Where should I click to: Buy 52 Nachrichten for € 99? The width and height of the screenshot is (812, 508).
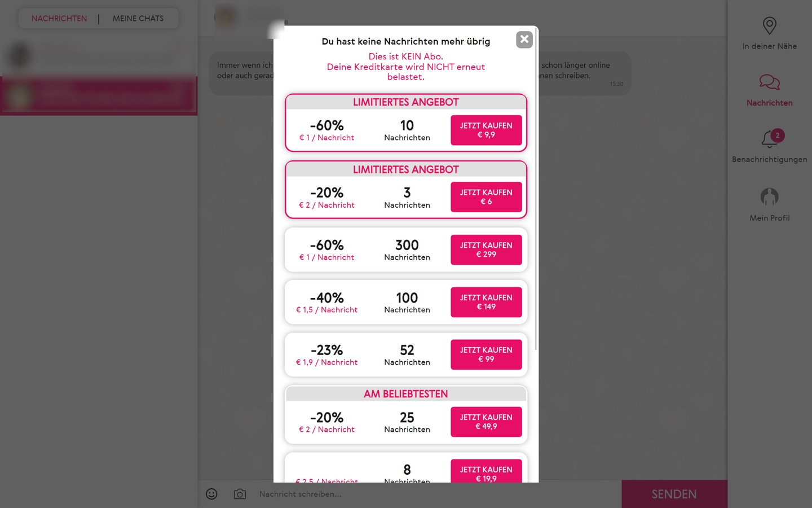point(486,354)
